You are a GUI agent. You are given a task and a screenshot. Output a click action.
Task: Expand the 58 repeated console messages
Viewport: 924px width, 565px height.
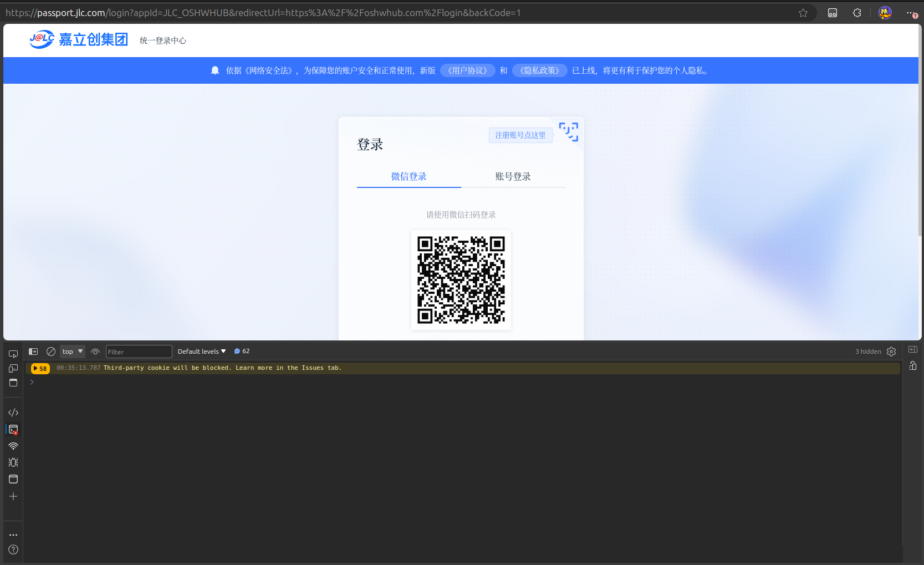coord(40,368)
